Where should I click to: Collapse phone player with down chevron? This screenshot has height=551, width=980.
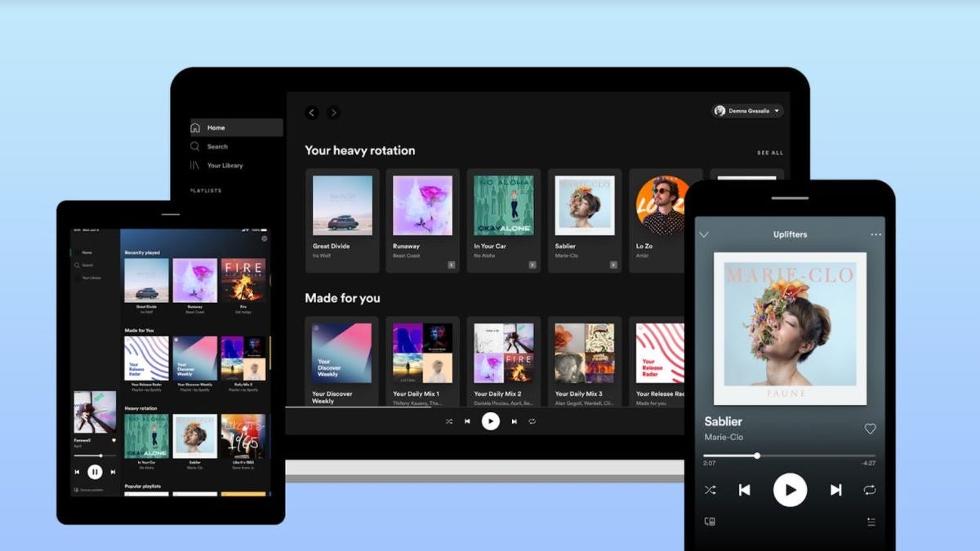(704, 235)
